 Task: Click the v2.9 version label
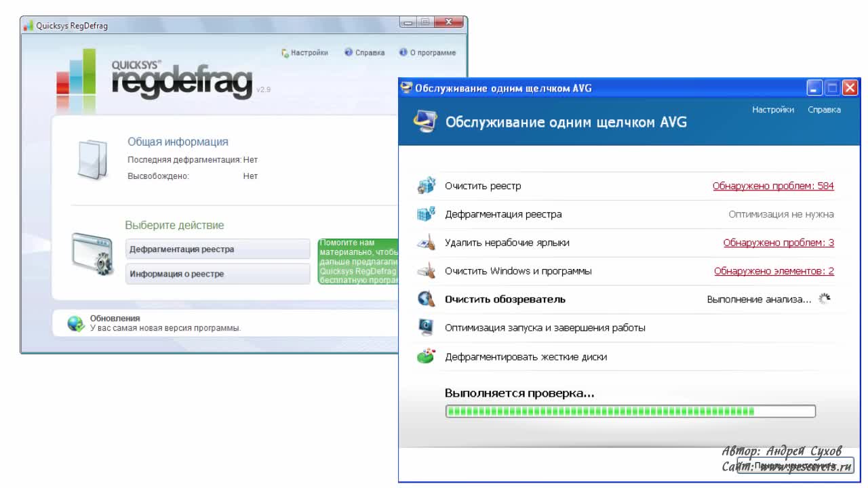(x=263, y=89)
